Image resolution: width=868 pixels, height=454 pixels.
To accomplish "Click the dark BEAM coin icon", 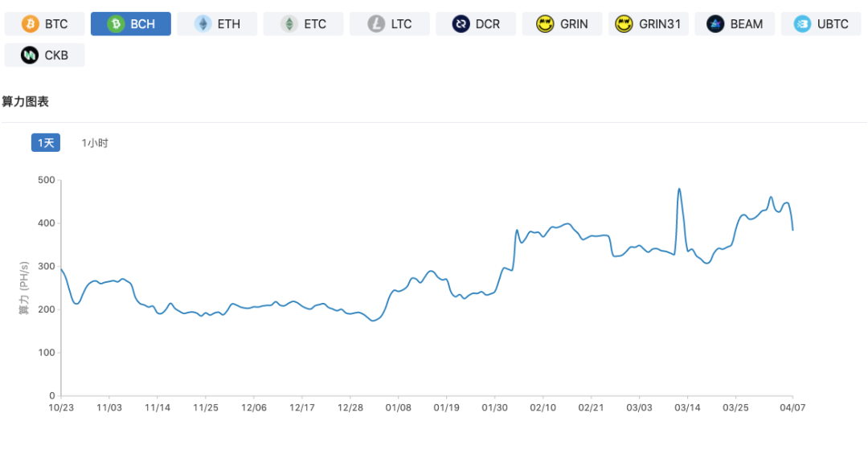I will [x=715, y=24].
